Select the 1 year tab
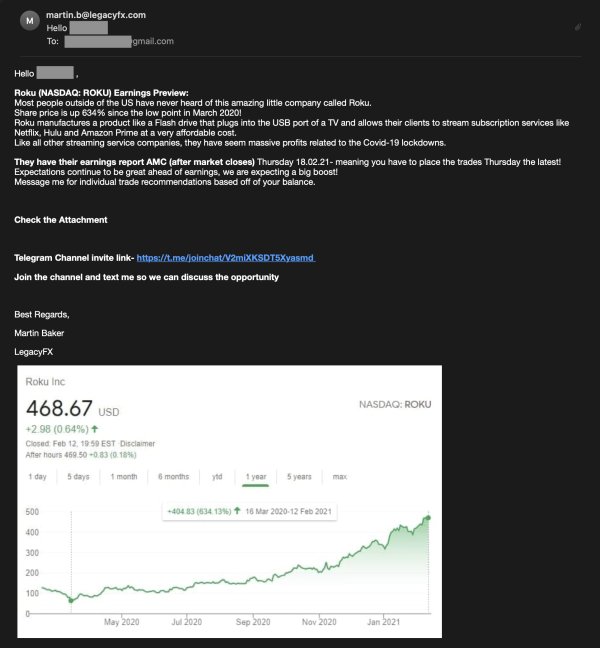Screen dimensions: 600x648 255,476
